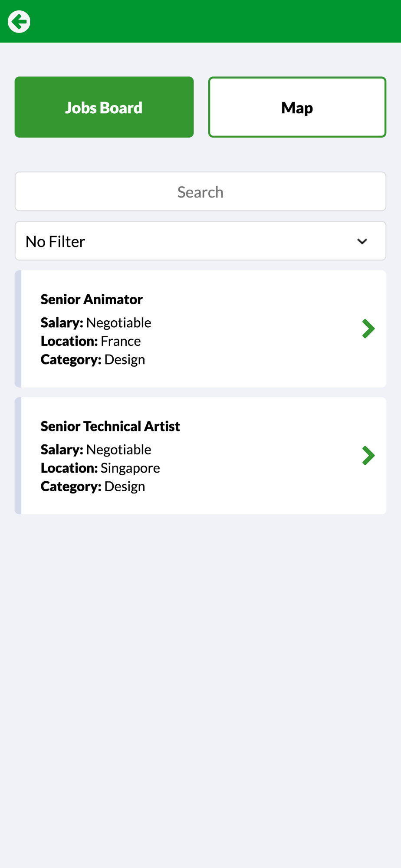Click the No Filter dropdown arrow
The width and height of the screenshot is (401, 868).
(362, 241)
